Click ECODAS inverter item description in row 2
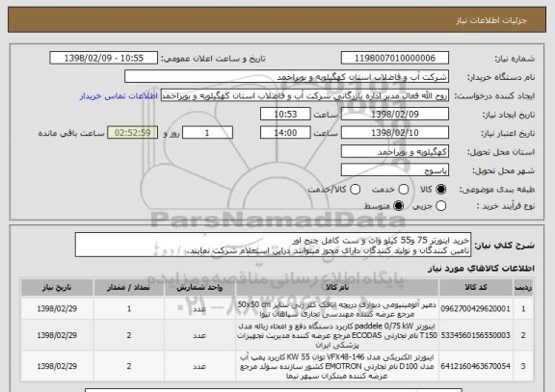 tap(337, 335)
